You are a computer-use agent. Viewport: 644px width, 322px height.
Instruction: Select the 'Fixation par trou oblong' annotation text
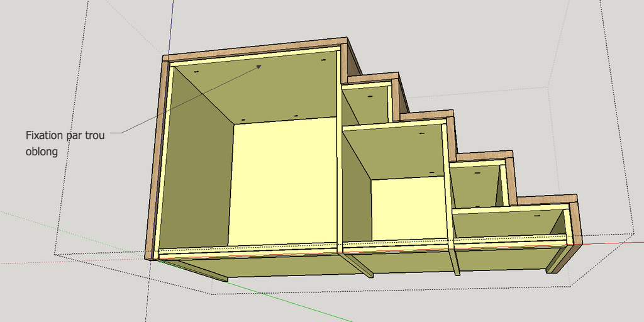click(65, 143)
